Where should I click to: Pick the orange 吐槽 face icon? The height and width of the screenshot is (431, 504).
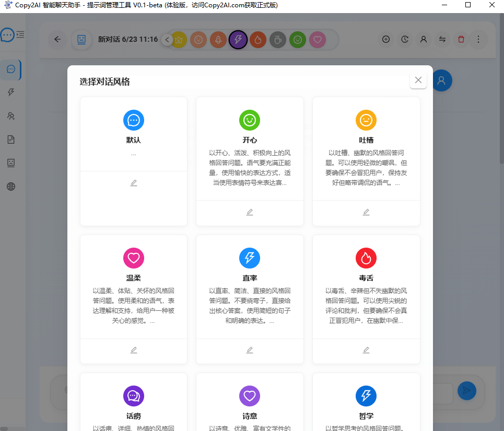[x=366, y=120]
